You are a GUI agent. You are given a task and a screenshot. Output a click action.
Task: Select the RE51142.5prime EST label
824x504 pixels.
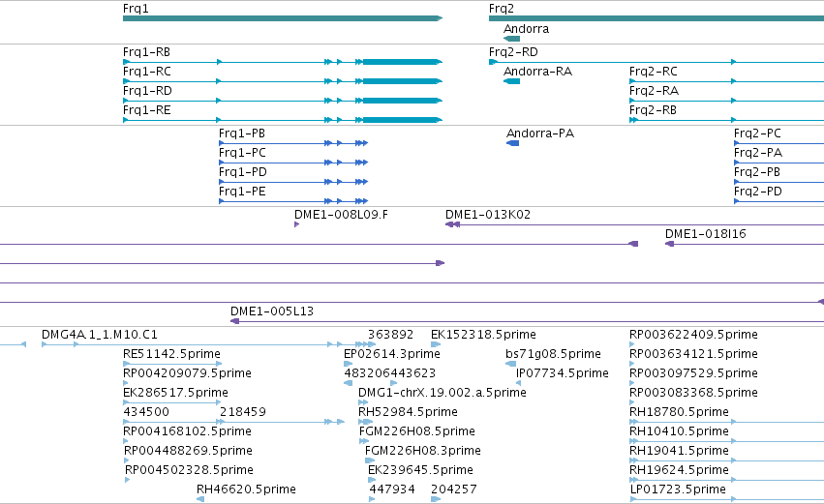[x=171, y=354]
